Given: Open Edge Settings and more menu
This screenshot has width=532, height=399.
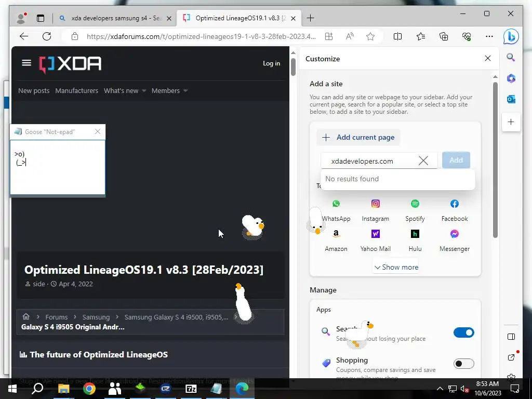Looking at the screenshot, I should (489, 36).
